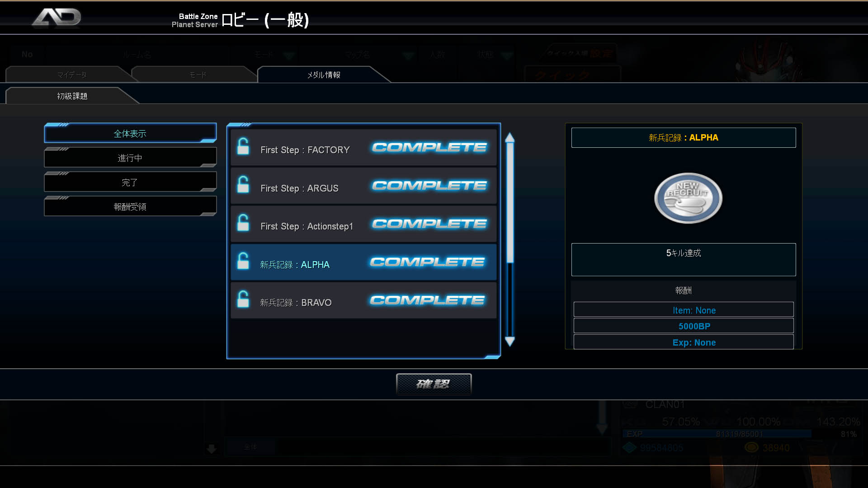The height and width of the screenshot is (488, 868).
Task: Select the 全体表示 filter
Action: (x=130, y=133)
